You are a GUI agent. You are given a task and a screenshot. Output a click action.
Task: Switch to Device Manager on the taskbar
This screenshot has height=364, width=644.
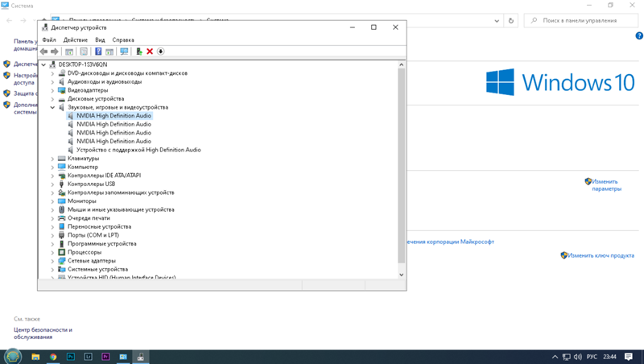click(x=140, y=357)
